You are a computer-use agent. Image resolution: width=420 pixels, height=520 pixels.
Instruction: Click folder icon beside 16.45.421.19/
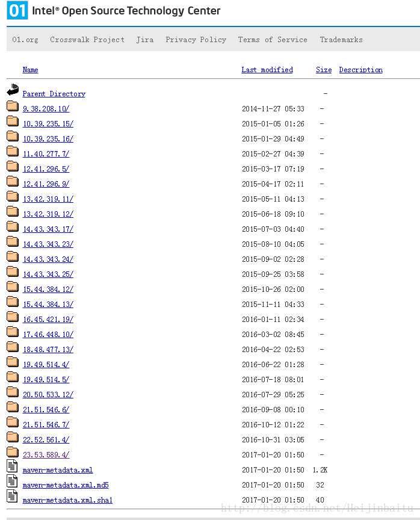point(13,317)
